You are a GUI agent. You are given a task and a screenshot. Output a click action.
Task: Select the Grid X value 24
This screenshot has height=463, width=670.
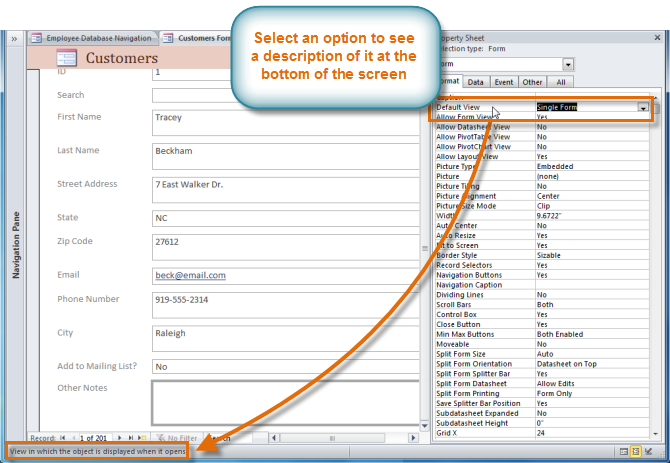(x=592, y=433)
